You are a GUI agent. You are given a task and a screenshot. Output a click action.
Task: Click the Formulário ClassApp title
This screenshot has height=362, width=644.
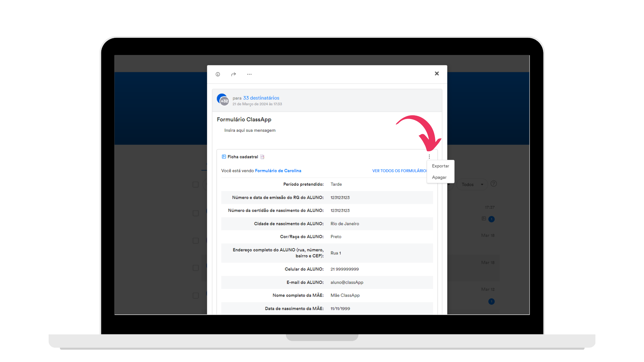click(244, 119)
